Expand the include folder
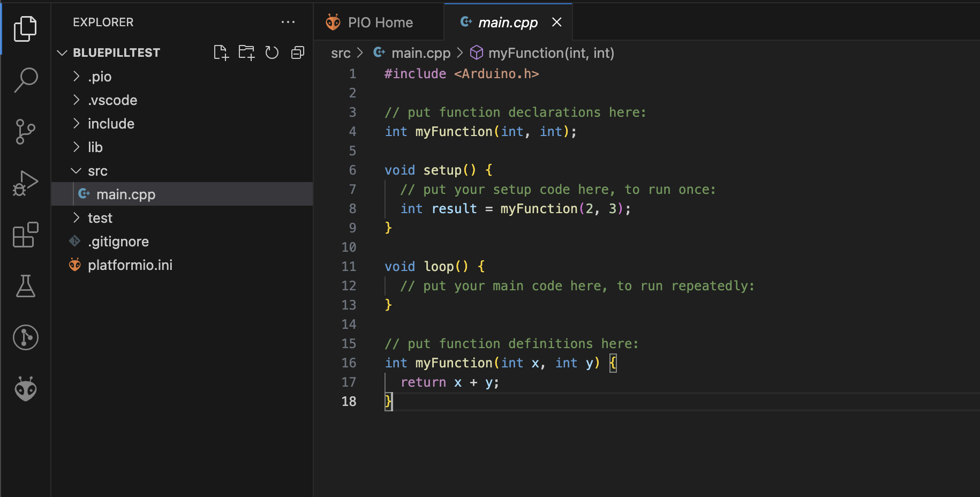Viewport: 980px width, 497px height. 111,124
